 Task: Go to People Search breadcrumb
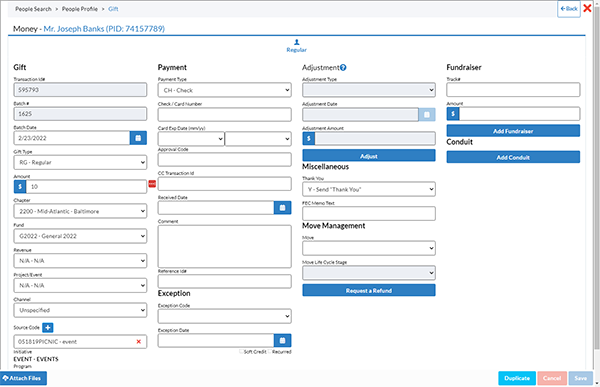click(33, 9)
